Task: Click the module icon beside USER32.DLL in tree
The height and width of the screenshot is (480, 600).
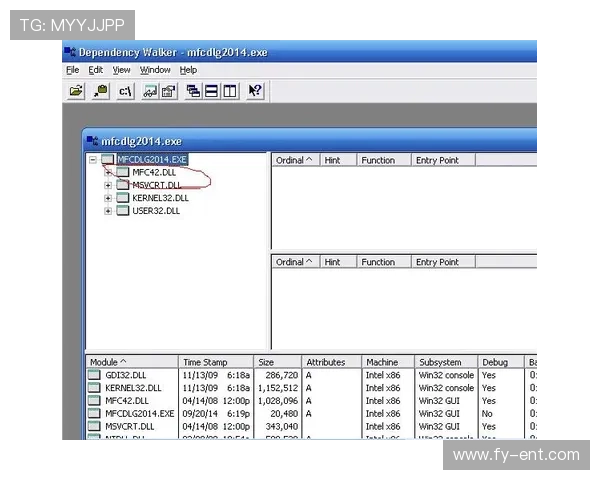Action: [122, 211]
